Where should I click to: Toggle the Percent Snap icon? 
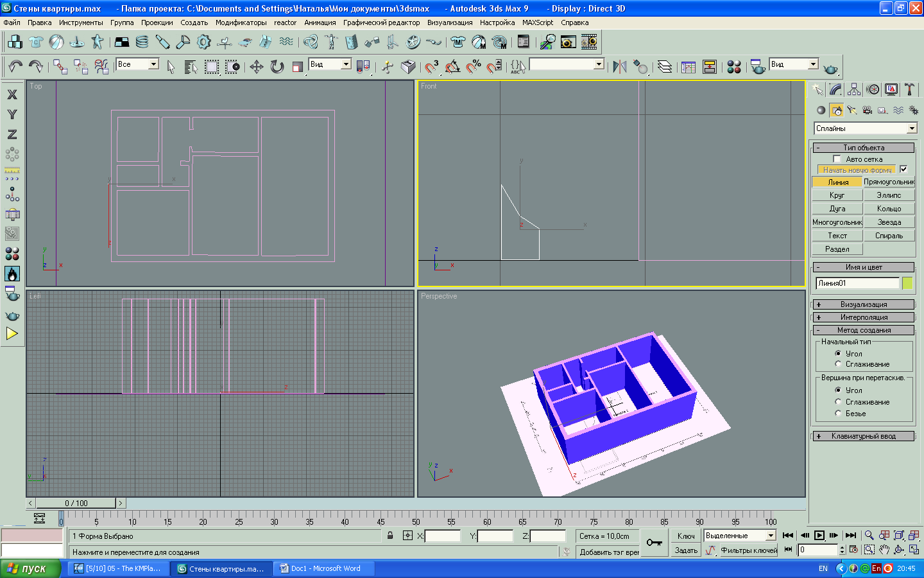[474, 66]
